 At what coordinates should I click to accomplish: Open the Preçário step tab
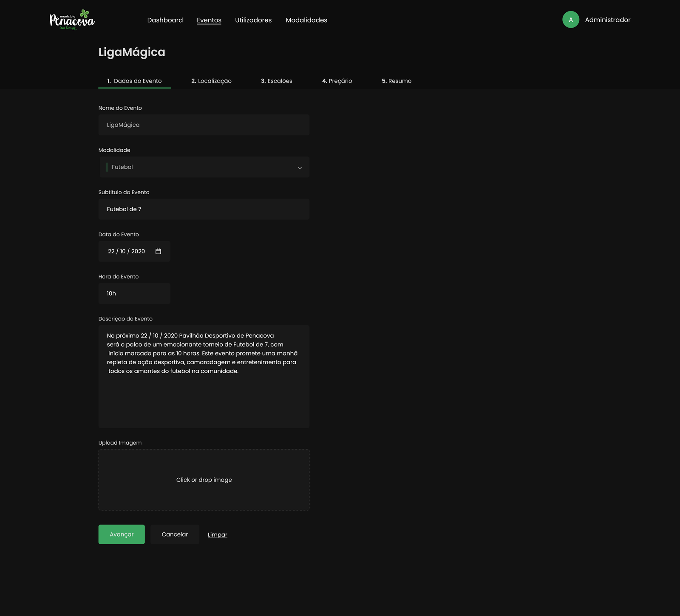pyautogui.click(x=337, y=81)
